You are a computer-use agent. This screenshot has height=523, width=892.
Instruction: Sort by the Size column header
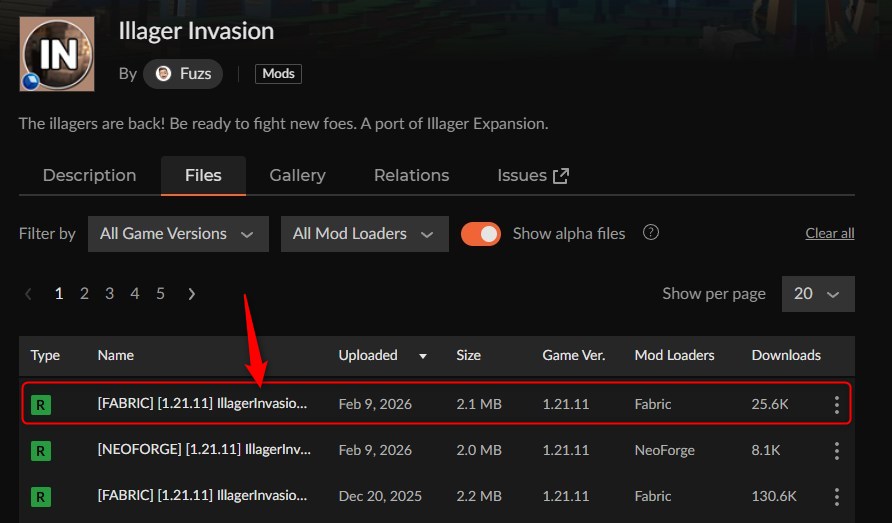tap(468, 355)
